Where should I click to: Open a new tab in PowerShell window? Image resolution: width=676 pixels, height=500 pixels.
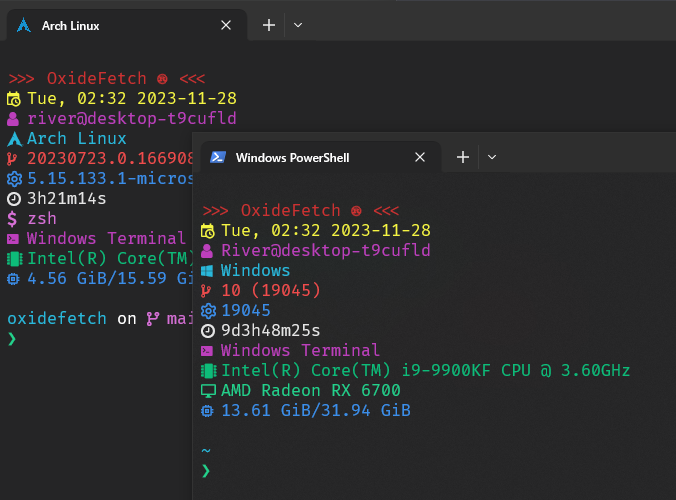[463, 157]
